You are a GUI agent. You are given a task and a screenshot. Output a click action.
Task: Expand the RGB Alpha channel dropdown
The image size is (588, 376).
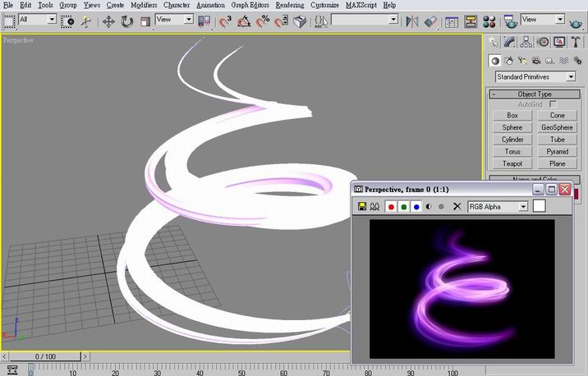498,207
